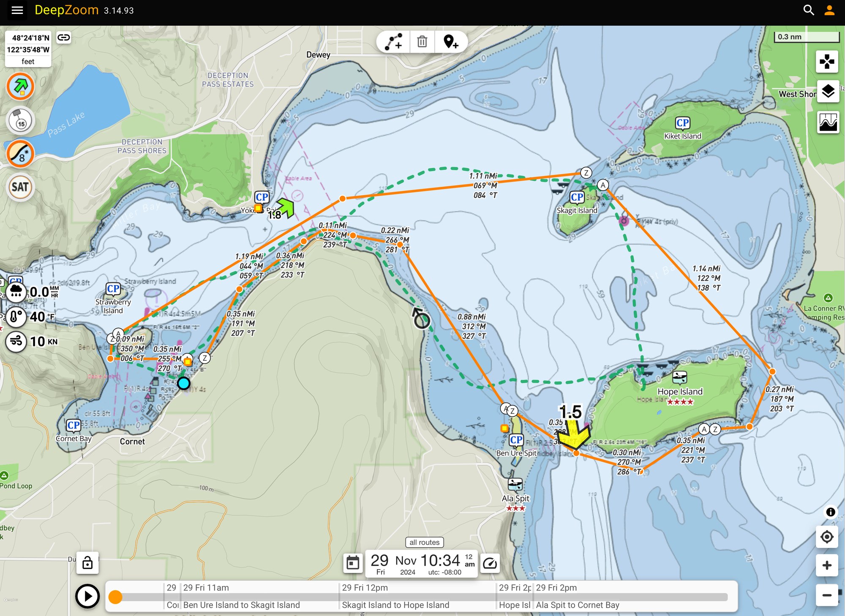Viewport: 845px width, 616px height.
Task: Click the Hope Island four-star marker
Action: tap(679, 377)
